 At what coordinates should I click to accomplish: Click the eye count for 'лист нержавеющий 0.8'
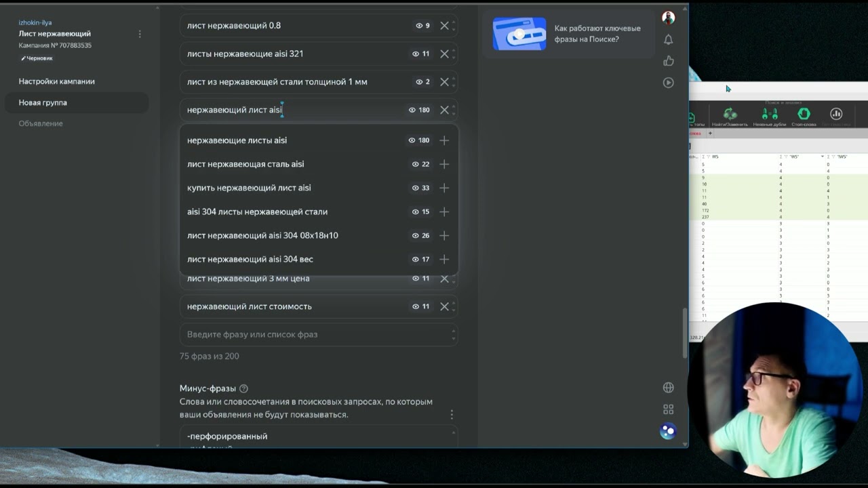click(x=422, y=26)
